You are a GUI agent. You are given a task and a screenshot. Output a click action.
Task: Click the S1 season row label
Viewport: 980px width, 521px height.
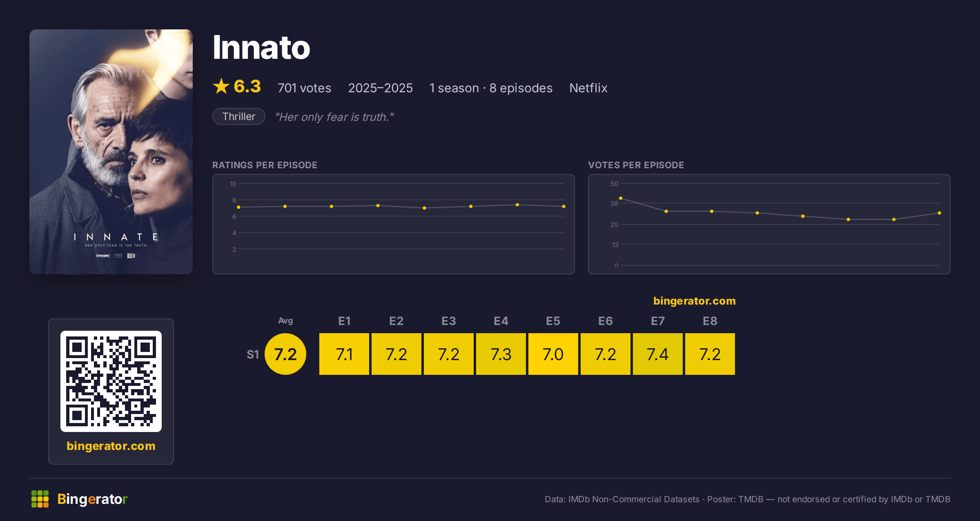click(x=253, y=354)
